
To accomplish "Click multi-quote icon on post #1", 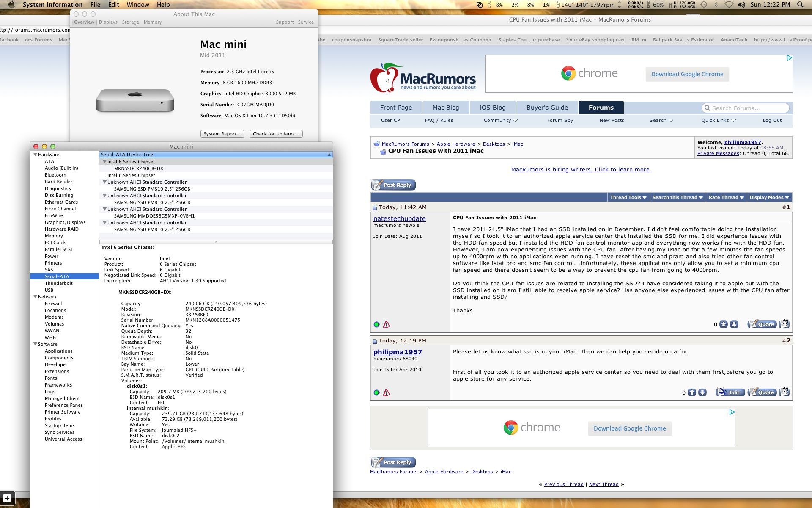I will point(785,324).
